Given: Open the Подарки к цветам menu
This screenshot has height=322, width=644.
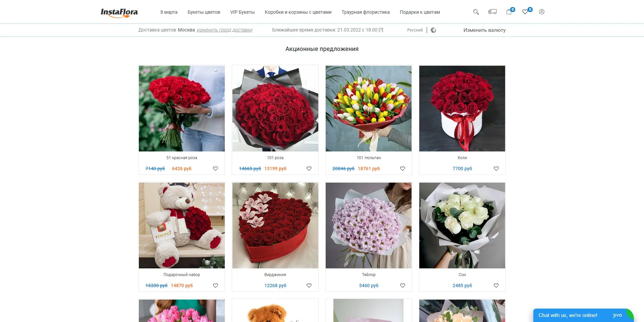Looking at the screenshot, I should click(420, 12).
